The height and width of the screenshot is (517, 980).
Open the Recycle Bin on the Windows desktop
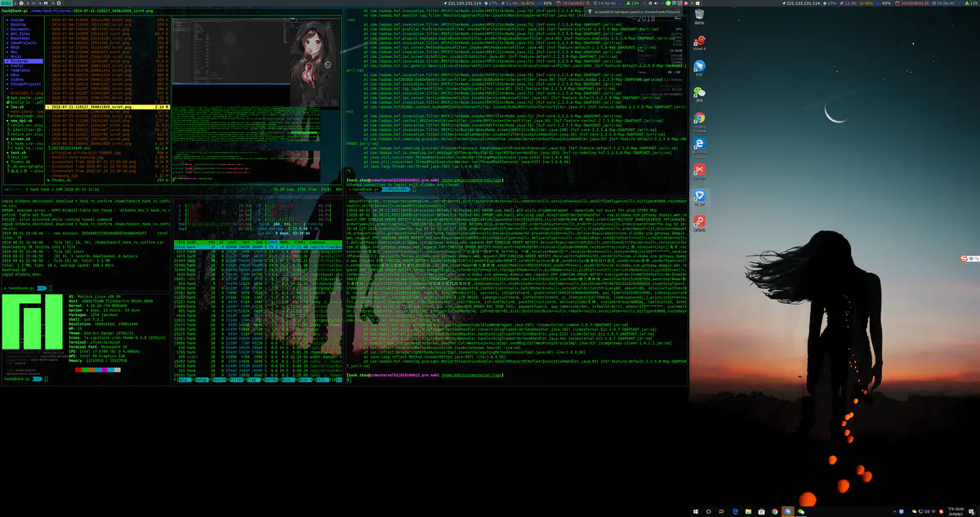(698, 16)
